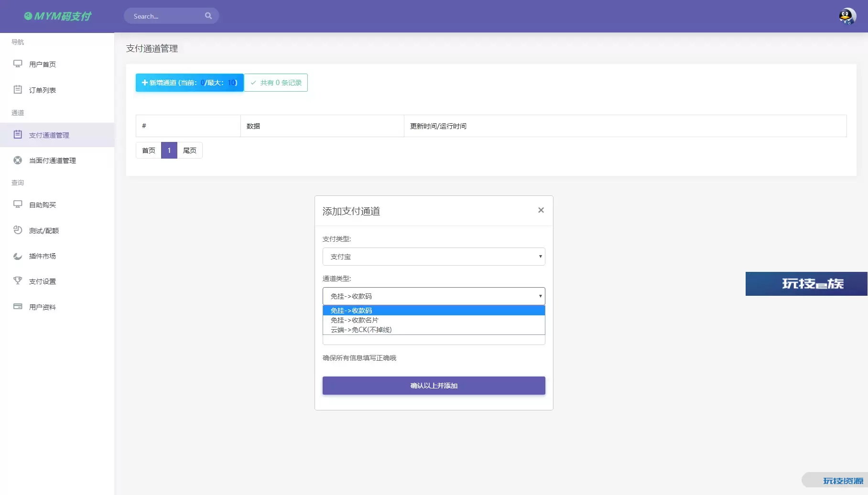868x495 pixels.
Task: Open the user avatar menu
Action: (847, 16)
